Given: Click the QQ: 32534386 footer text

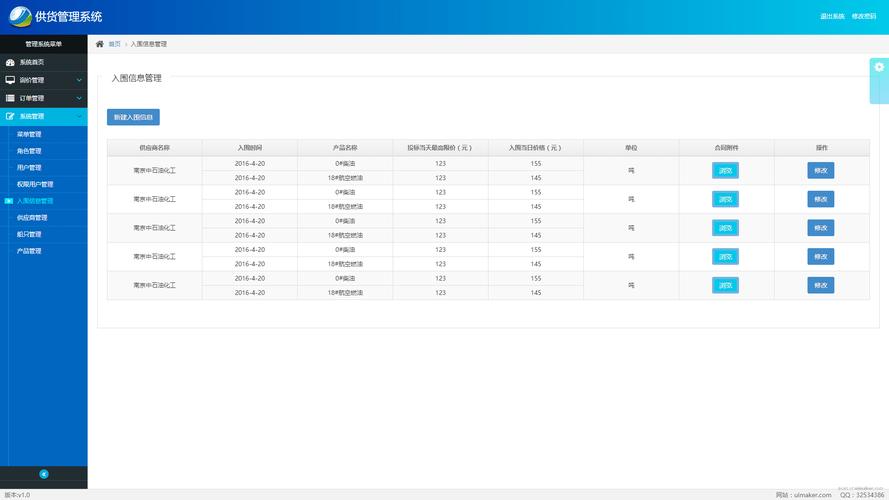Looking at the screenshot, I should [x=862, y=495].
